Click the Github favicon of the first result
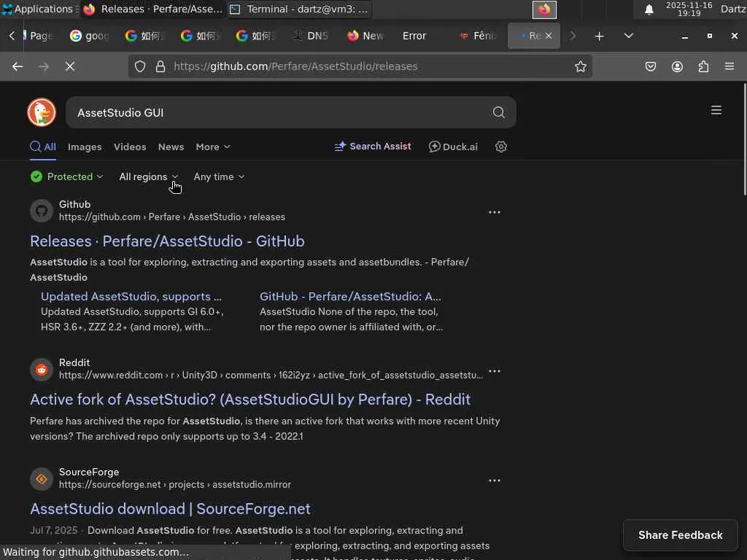The height and width of the screenshot is (560, 747). [x=42, y=211]
